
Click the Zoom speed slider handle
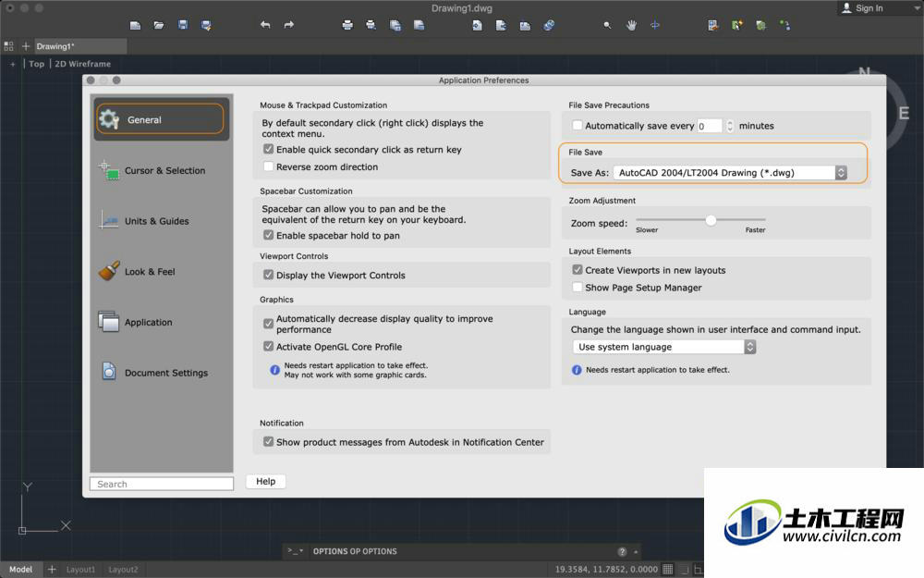tap(711, 220)
